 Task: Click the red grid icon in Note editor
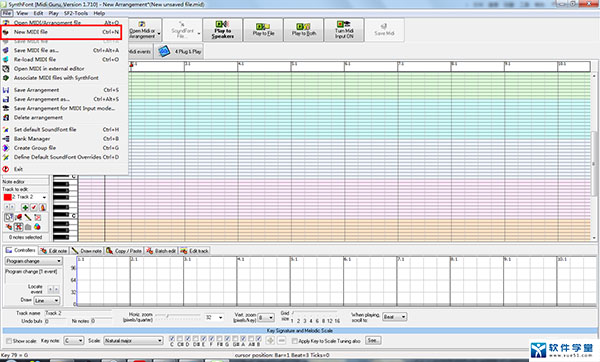pos(38,217)
